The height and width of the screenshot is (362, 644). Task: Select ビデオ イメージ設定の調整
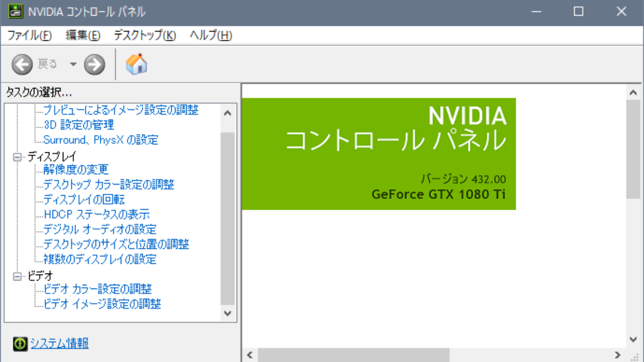coord(102,305)
